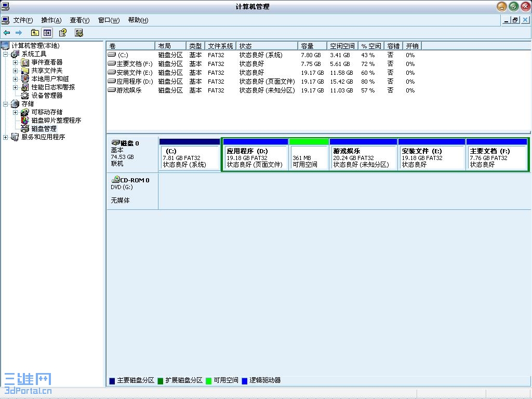Click the MMC icon left of the 文件 menu
The height and width of the screenshot is (399, 532).
(5, 20)
